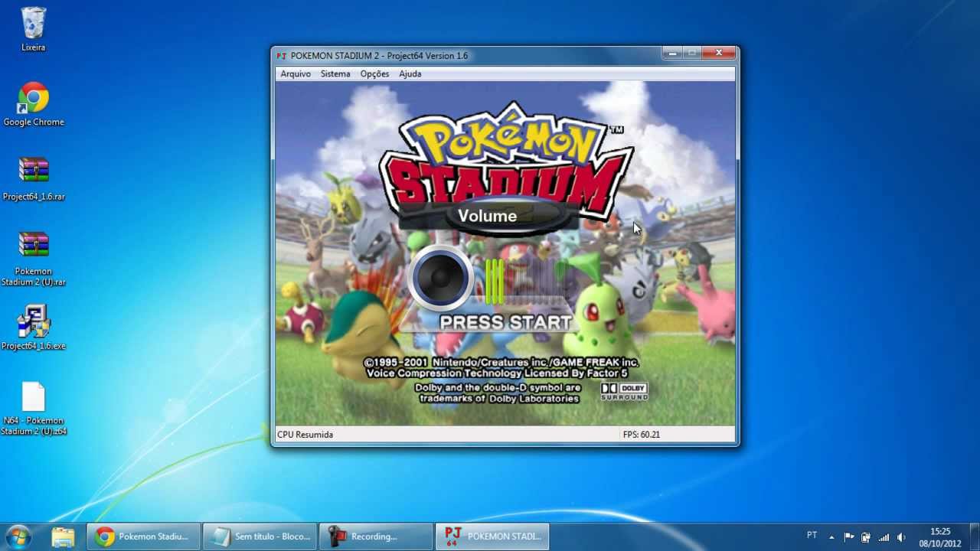Select the Project64_1.6.exe installer icon

pos(34,328)
